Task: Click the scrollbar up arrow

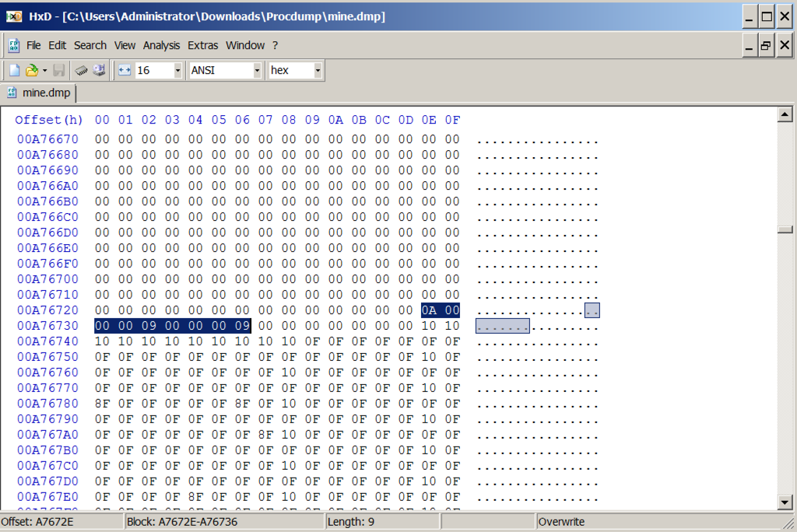Action: pos(785,115)
